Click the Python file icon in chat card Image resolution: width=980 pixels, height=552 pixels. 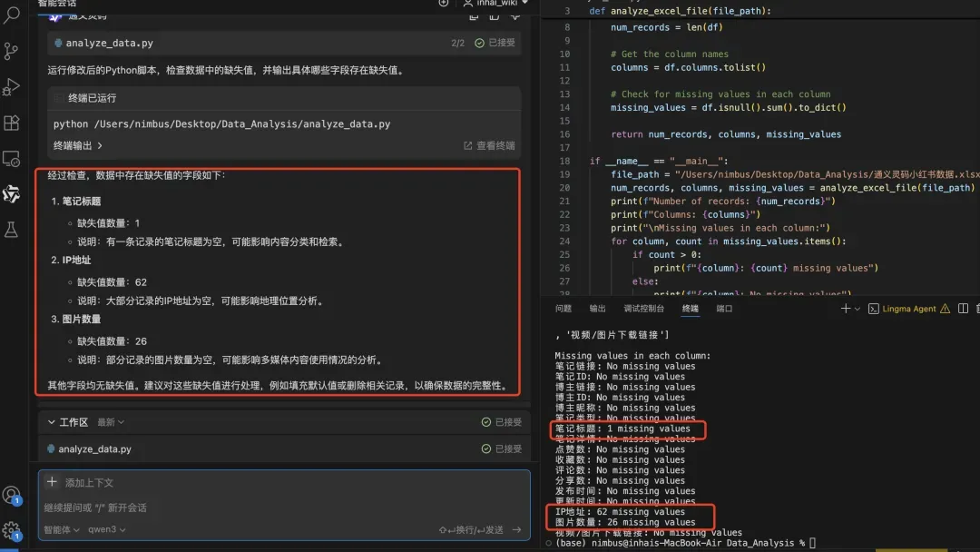click(58, 44)
